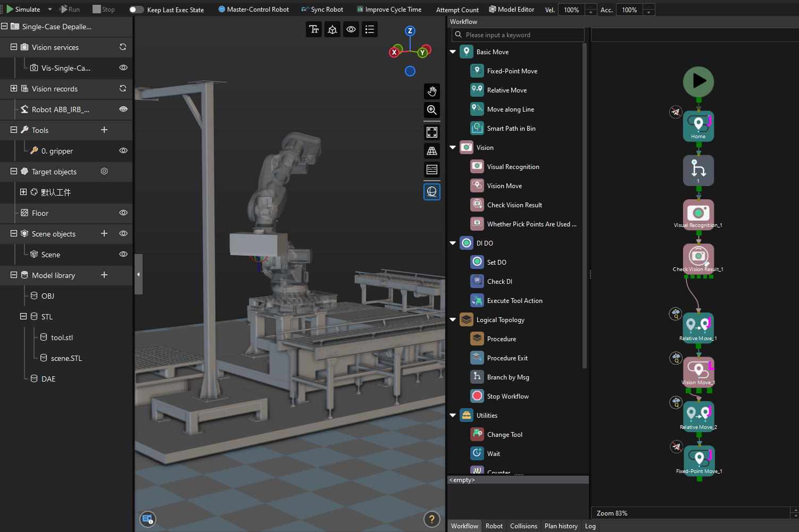Open the help question mark button
Screen dimensions: 799x532
point(431,519)
